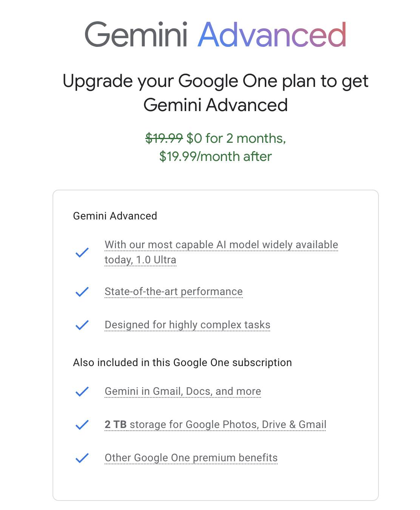This screenshot has width=420, height=510.
Task: Open Other Google One premium benefits link
Action: pos(191,458)
